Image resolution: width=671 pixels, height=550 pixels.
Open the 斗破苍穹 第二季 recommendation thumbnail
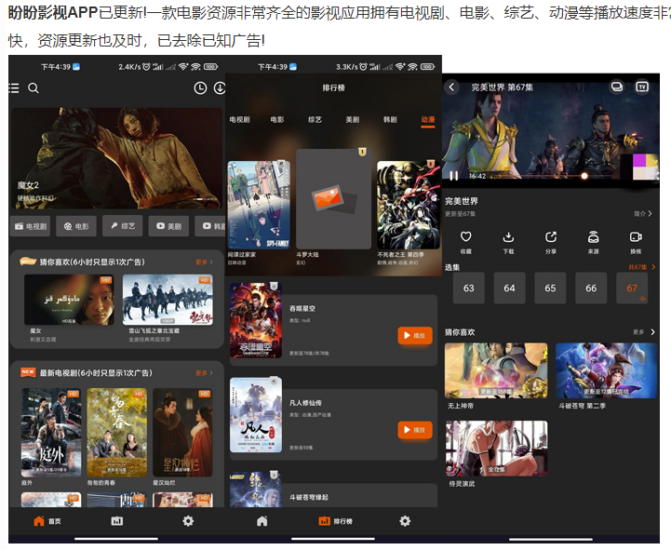[606, 371]
